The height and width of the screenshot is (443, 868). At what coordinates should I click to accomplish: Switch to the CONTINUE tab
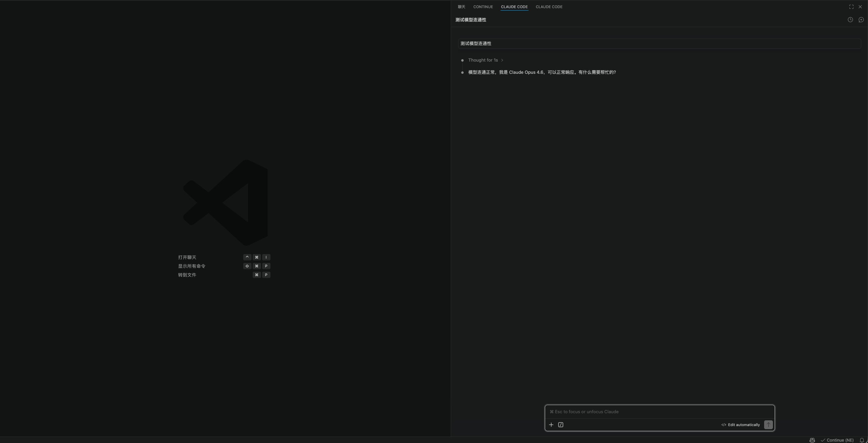pyautogui.click(x=483, y=7)
